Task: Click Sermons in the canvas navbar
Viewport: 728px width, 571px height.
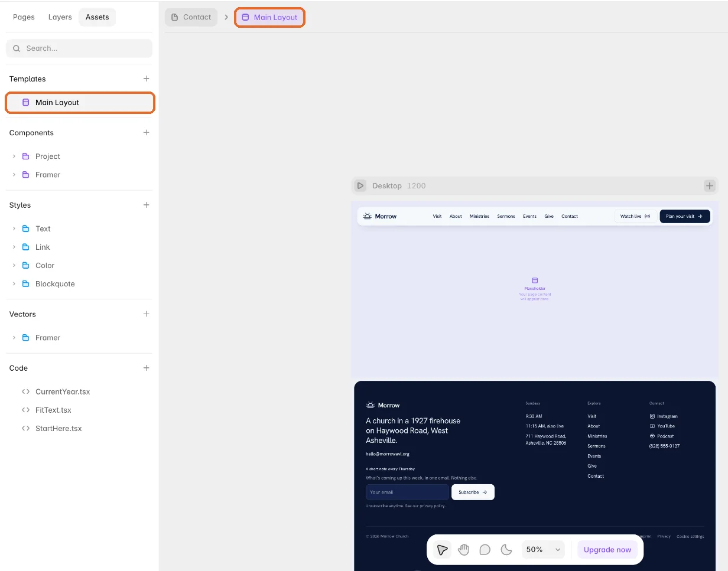Action: coord(506,216)
